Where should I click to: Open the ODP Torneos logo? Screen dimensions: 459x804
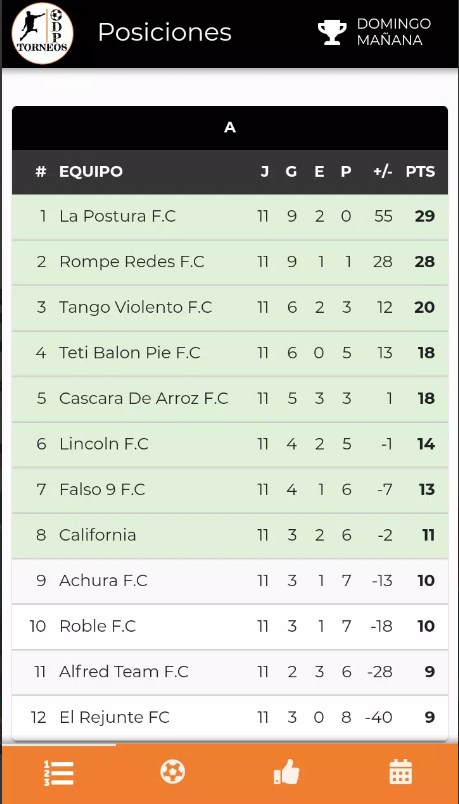point(43,33)
